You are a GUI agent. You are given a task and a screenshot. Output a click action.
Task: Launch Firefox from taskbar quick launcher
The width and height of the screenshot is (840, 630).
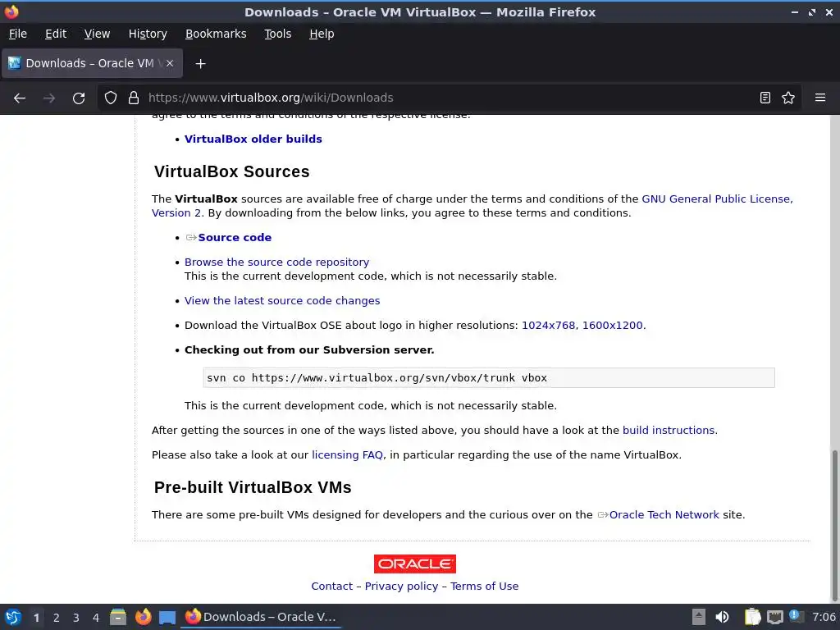point(143,617)
